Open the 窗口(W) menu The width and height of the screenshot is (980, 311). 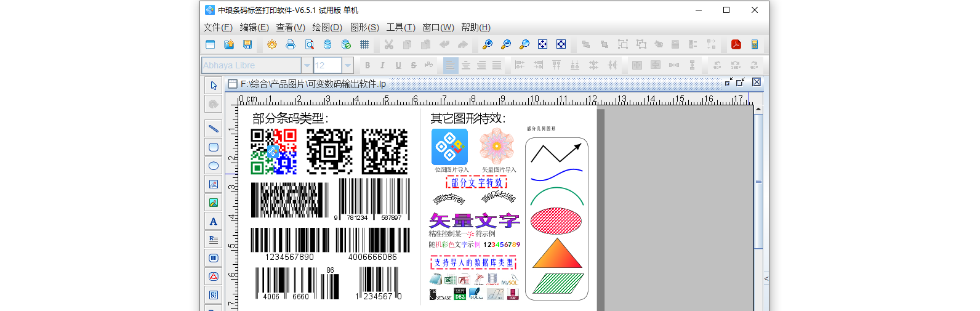pos(438,27)
